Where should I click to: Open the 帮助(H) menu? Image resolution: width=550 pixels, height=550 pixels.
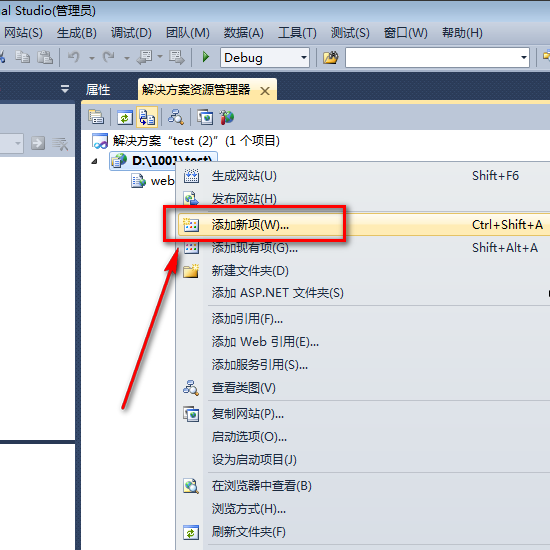(x=462, y=33)
